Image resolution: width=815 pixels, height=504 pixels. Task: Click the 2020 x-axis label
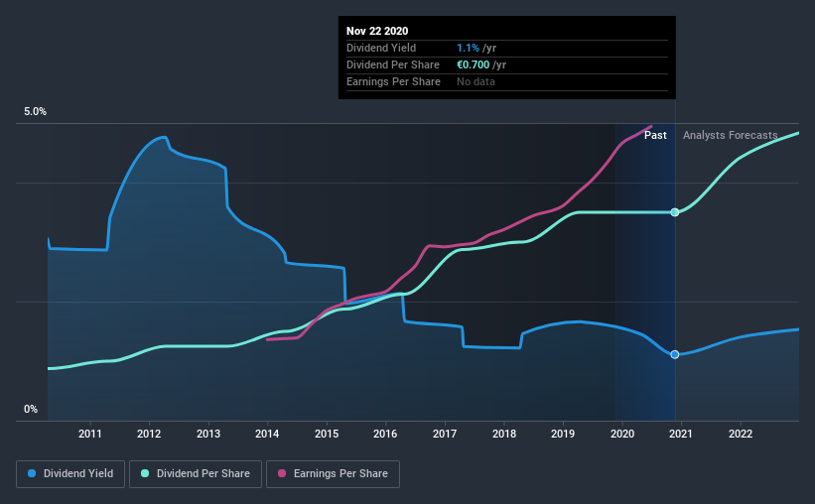[622, 434]
